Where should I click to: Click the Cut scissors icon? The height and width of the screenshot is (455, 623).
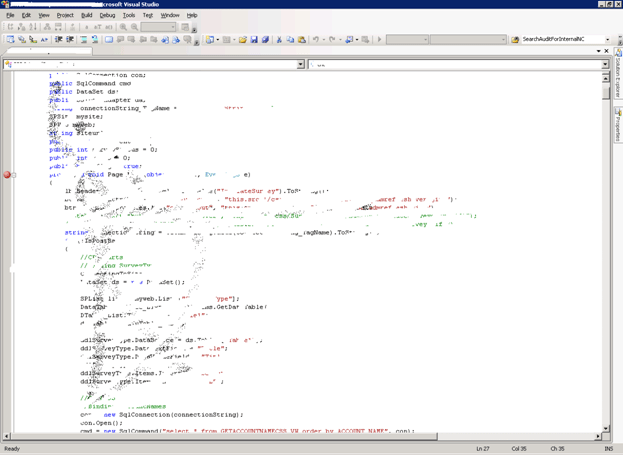point(279,39)
